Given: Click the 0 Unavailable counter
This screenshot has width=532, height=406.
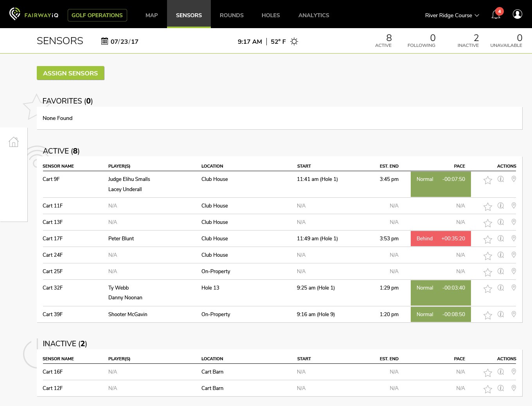Looking at the screenshot, I should point(506,41).
